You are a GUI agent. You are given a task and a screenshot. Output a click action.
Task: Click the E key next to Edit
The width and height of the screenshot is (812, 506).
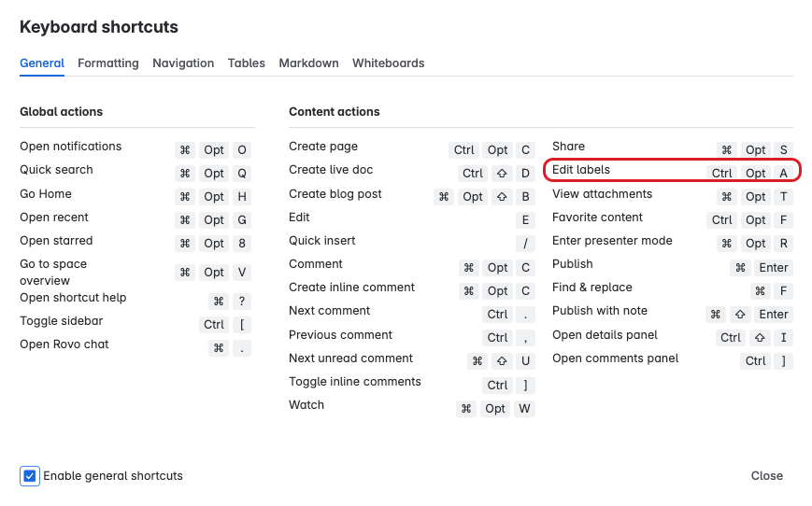tap(526, 220)
